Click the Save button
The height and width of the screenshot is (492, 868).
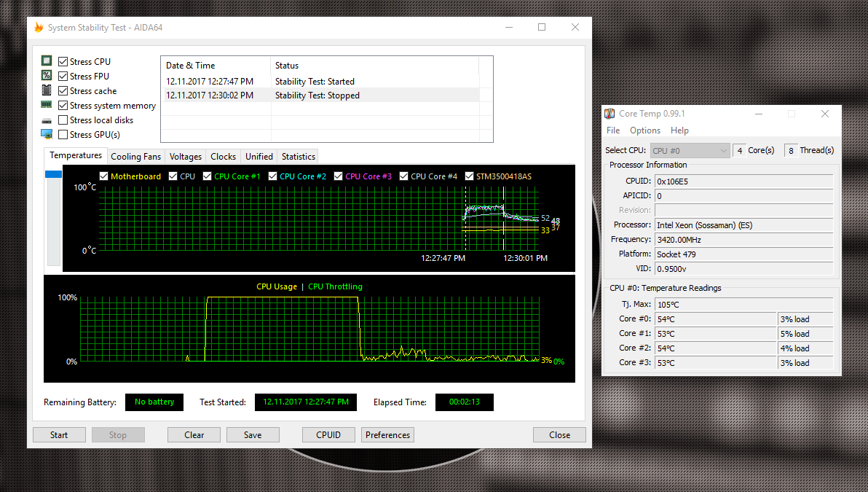253,435
